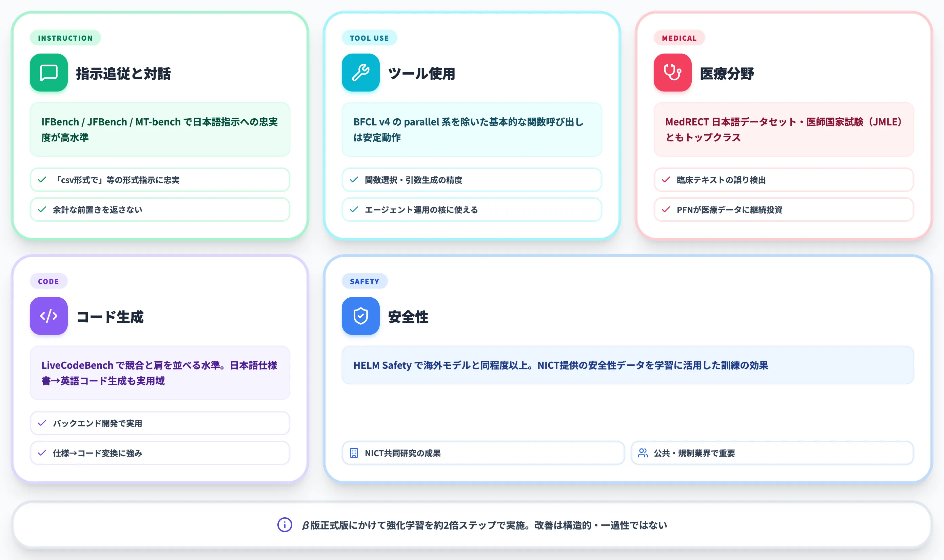
Task: Click checkmark next to 関数選択・引数生成の精度
Action: coord(354,180)
